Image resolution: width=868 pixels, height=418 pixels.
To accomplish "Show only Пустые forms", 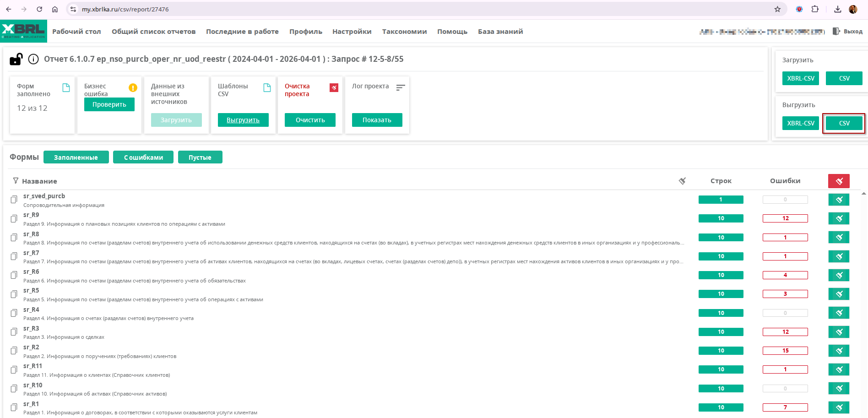I will [x=200, y=157].
